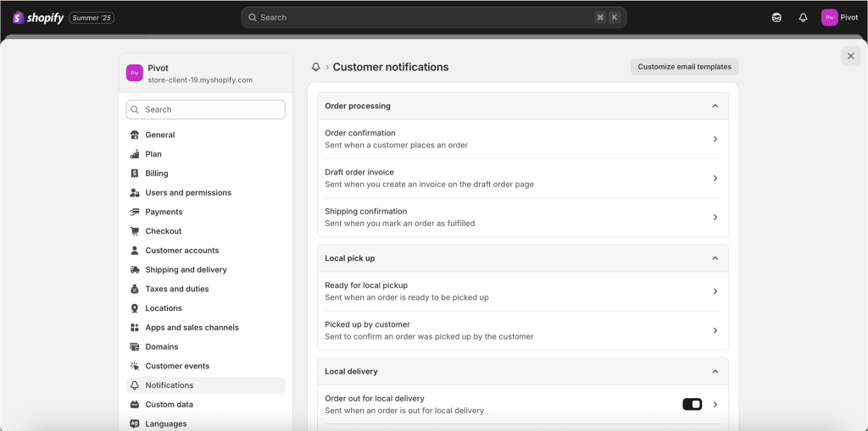Click the settings sidebar Search field

(x=206, y=109)
